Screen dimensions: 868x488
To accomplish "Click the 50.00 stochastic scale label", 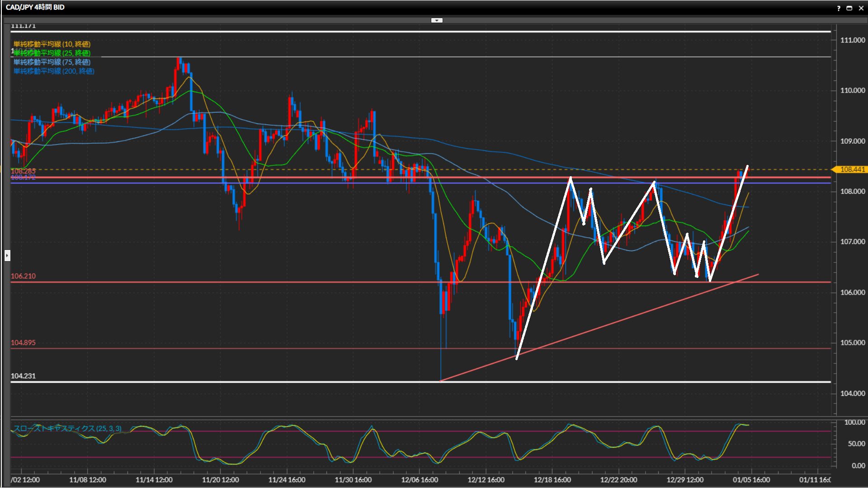I will point(856,444).
